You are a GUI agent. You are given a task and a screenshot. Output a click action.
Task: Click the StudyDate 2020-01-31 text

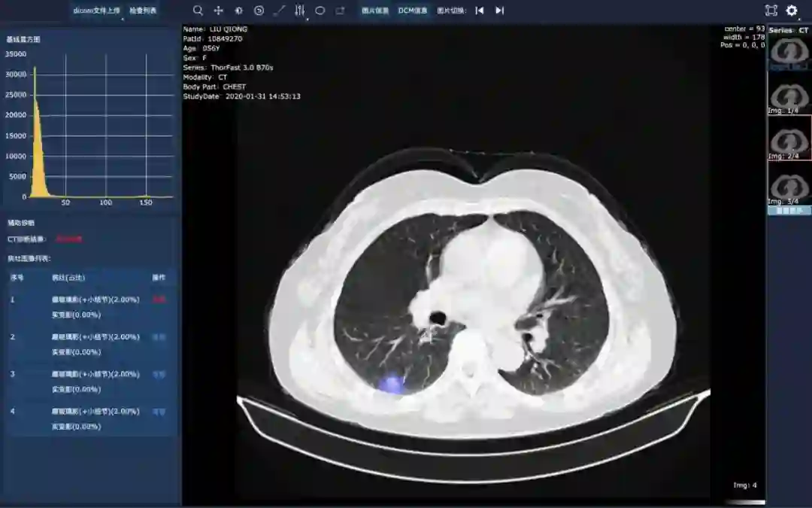pos(241,96)
